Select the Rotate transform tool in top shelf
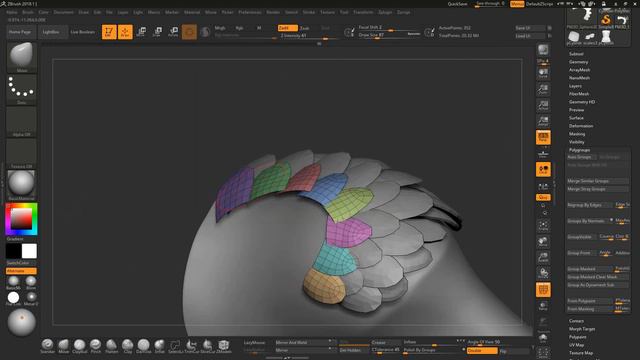This screenshot has width=640, height=360. click(173, 32)
